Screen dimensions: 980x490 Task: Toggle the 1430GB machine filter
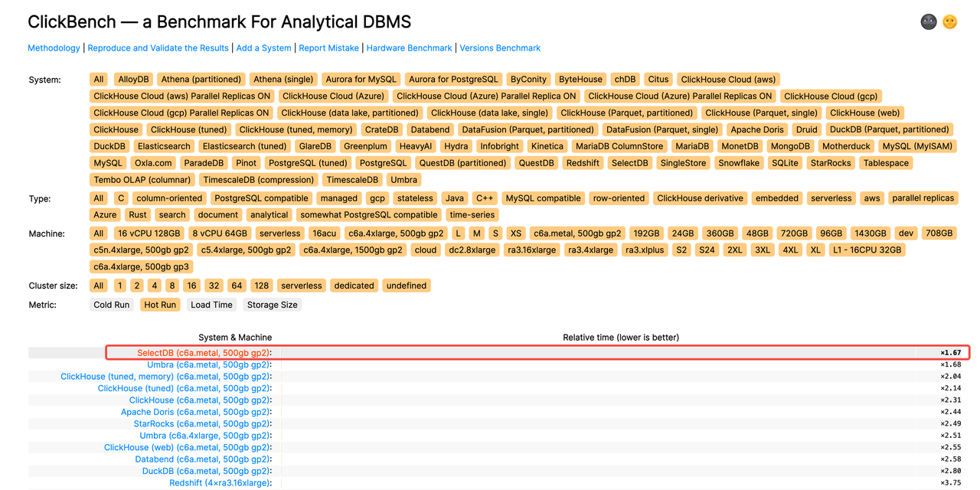click(x=870, y=234)
